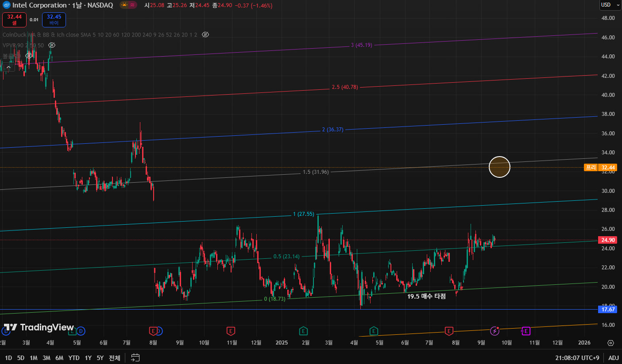Toggle ADJ adjusted data option

[x=614, y=358]
